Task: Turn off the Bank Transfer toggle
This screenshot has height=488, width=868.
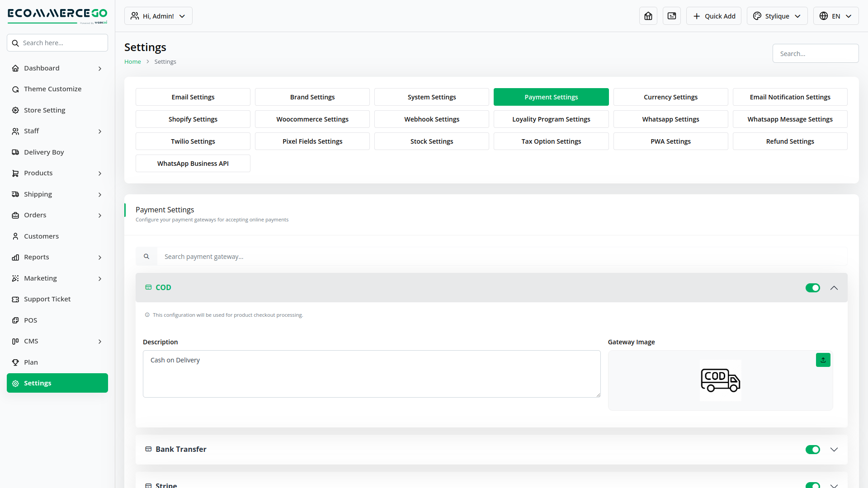Action: [812, 450]
